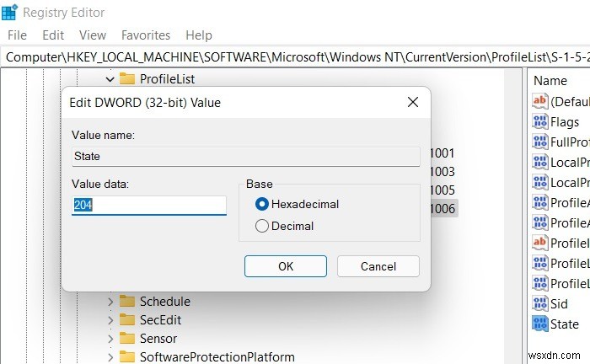This screenshot has width=590, height=364.
Task: Click the Sensor folder icon
Action: coord(127,338)
